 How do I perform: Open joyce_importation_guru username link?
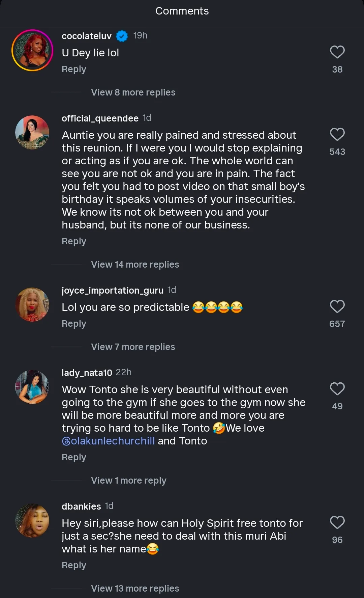(x=112, y=291)
